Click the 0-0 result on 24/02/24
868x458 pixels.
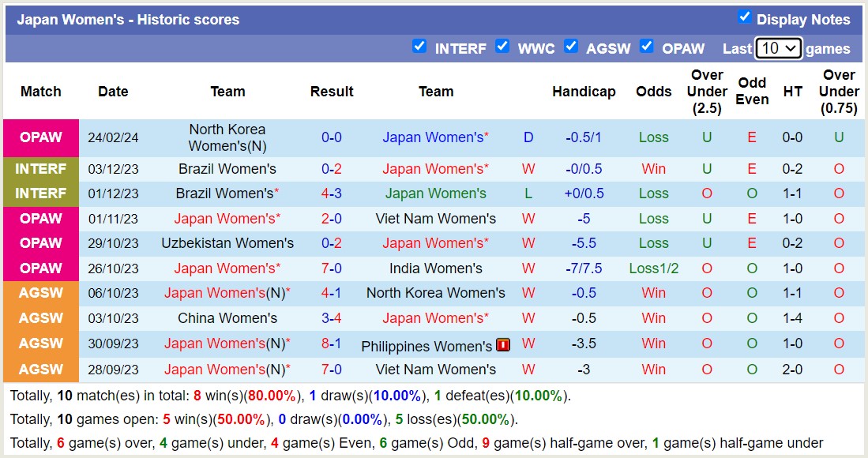[x=332, y=137]
